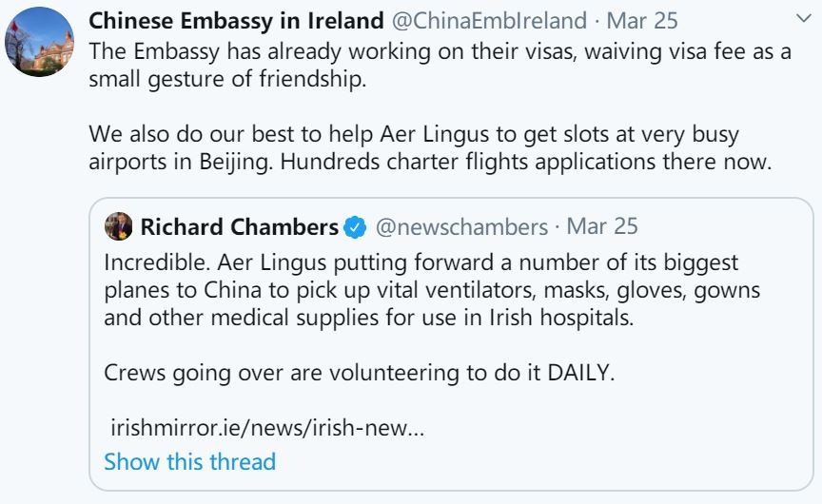Click Richard Chambers' small avatar

pos(118,227)
